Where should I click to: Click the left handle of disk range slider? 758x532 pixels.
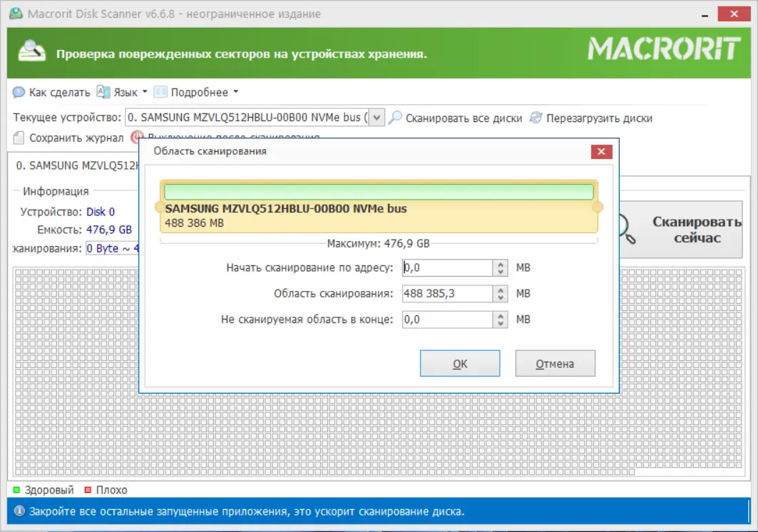click(x=158, y=207)
